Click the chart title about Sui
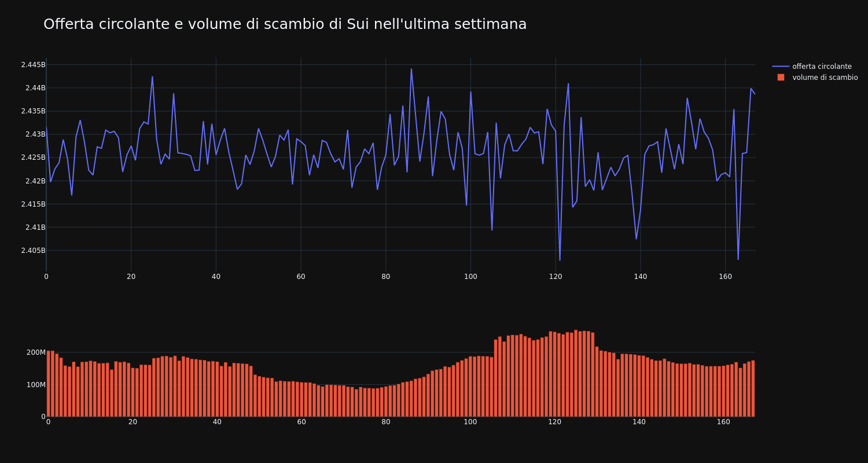This screenshot has height=463, width=868. pos(285,24)
